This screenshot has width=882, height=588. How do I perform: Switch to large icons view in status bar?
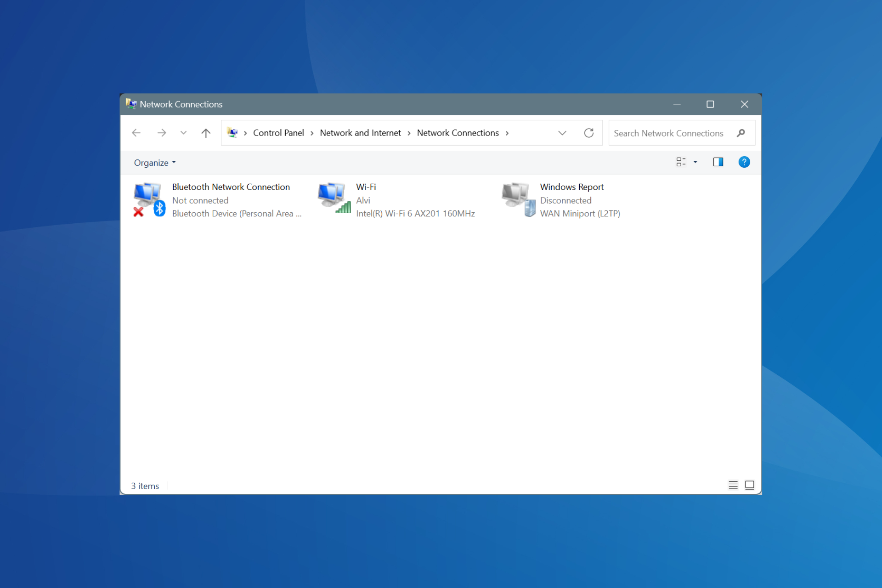pyautogui.click(x=750, y=485)
